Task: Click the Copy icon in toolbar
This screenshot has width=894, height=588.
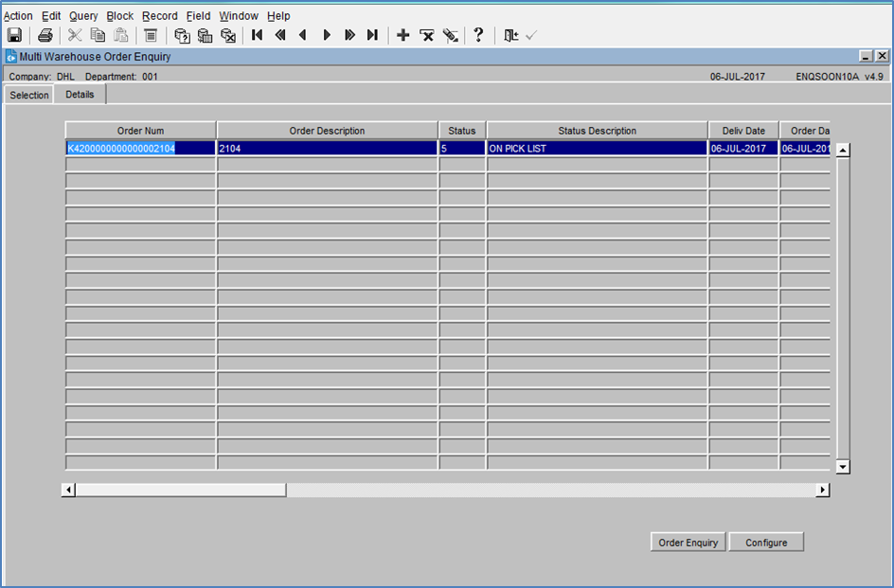Action: point(98,35)
